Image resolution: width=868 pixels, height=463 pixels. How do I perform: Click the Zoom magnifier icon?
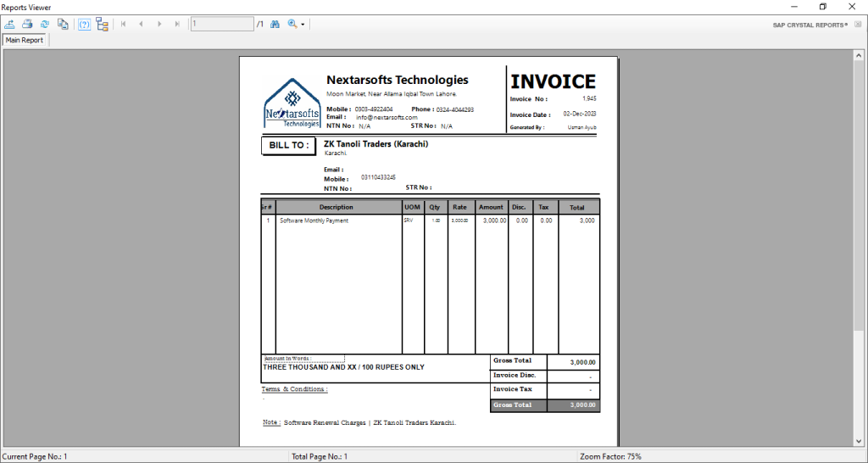point(292,24)
